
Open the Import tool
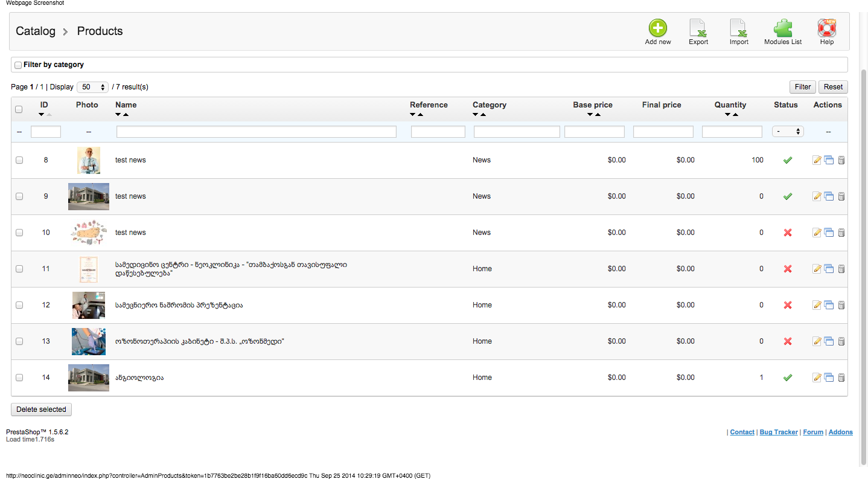point(739,29)
